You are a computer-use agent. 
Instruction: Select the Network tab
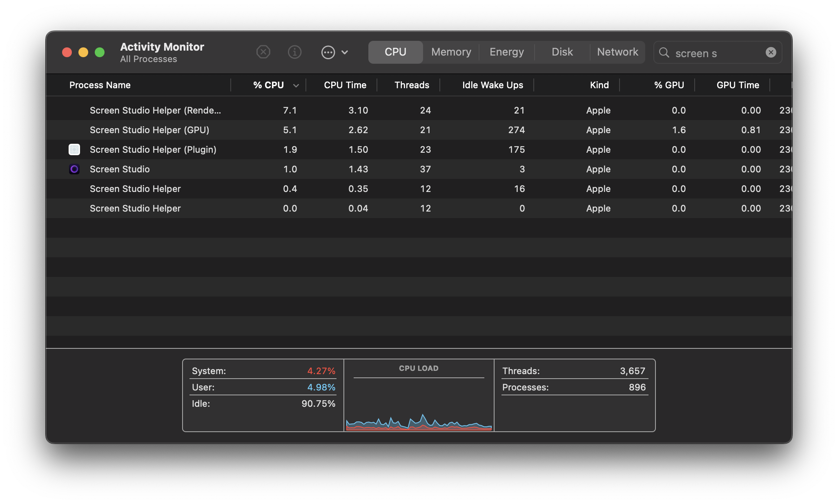pos(617,52)
